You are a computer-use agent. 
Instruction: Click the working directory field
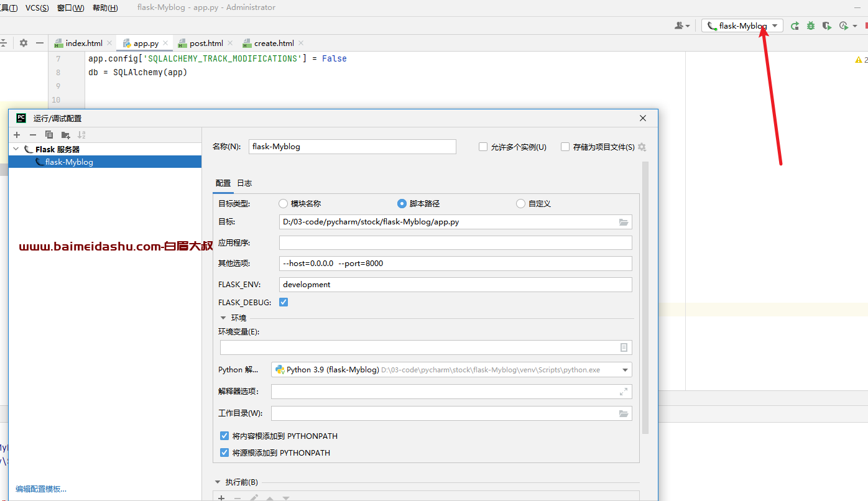click(x=451, y=413)
